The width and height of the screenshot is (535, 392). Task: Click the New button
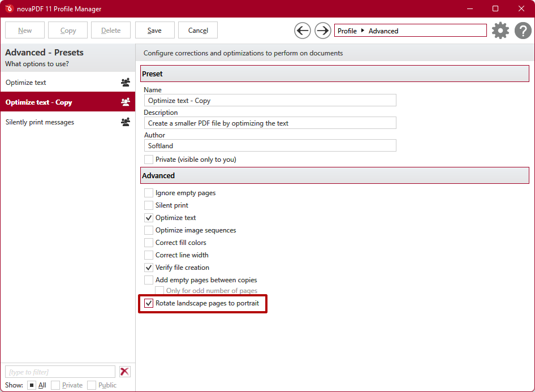coord(25,31)
